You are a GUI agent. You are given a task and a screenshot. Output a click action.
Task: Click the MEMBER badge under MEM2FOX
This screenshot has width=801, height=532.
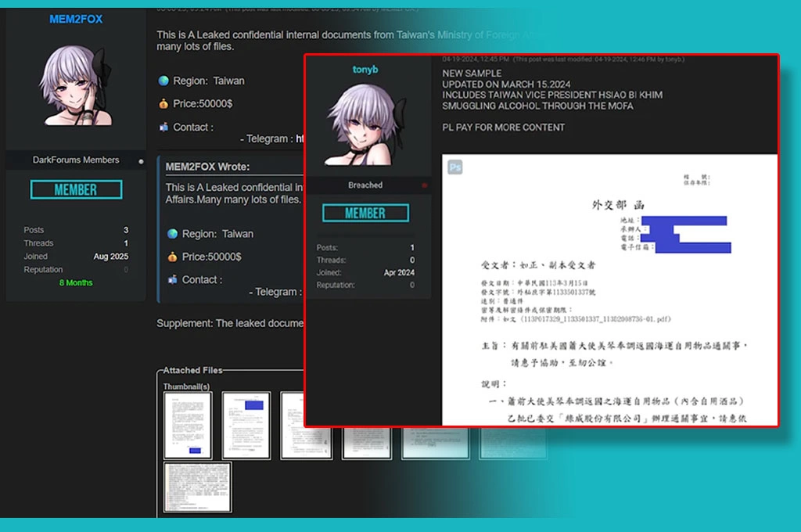coord(76,189)
